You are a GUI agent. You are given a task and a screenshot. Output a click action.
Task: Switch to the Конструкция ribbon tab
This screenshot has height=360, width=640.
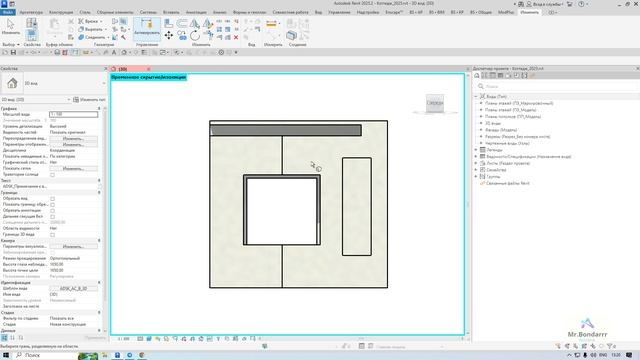(x=61, y=12)
